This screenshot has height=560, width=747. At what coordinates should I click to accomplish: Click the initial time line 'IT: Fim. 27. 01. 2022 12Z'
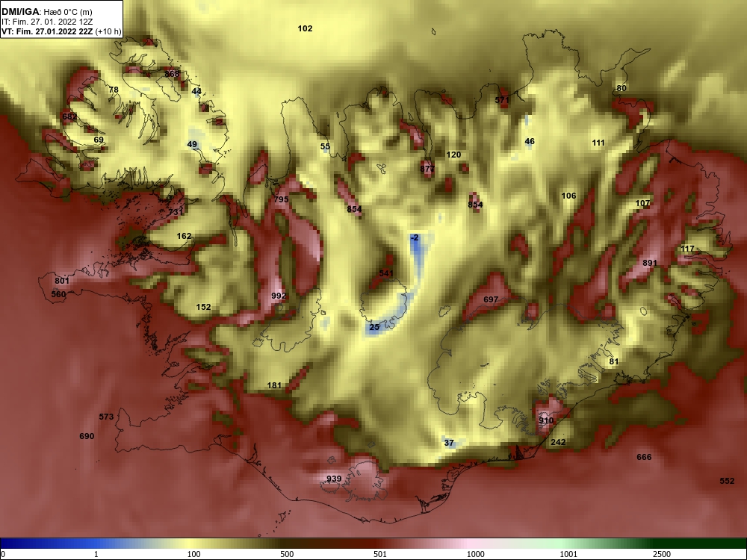pos(46,22)
